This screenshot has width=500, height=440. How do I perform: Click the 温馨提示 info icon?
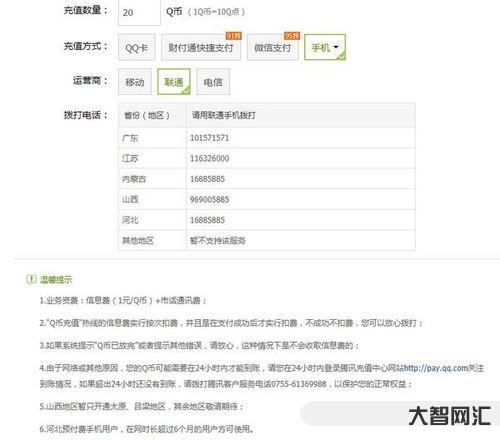point(31,279)
